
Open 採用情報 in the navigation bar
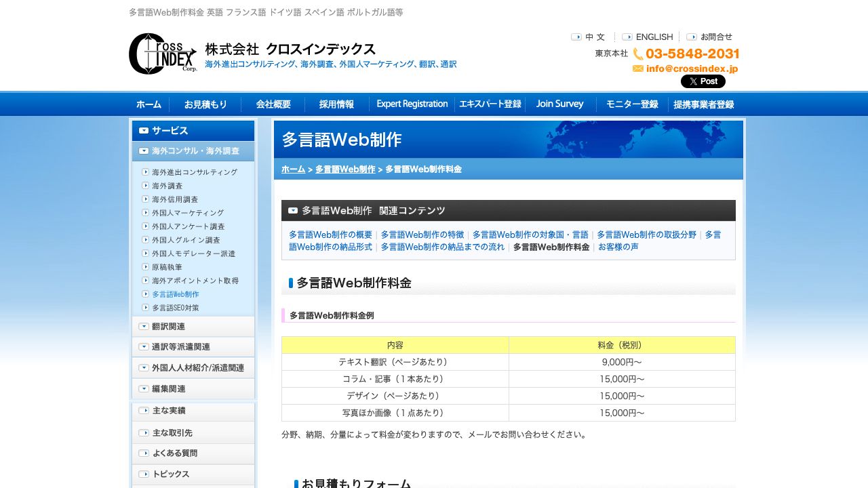(x=336, y=104)
